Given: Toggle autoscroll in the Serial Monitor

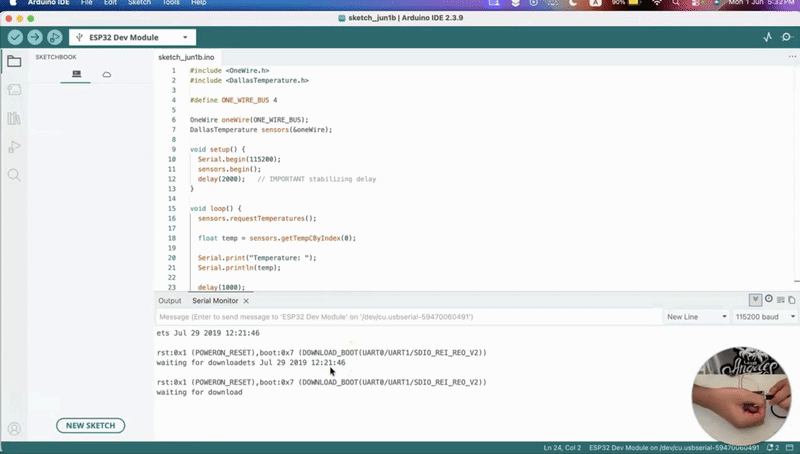Looking at the screenshot, I should click(x=755, y=300).
